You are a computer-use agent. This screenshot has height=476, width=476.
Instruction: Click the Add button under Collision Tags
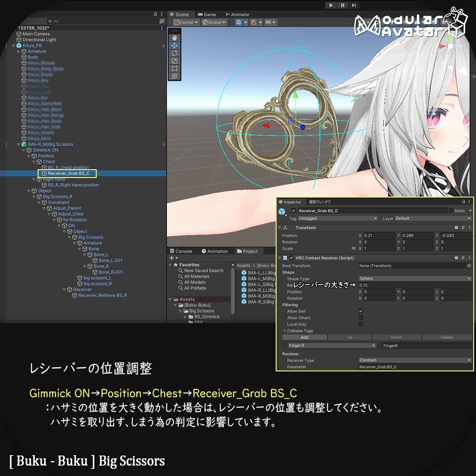[305, 337]
